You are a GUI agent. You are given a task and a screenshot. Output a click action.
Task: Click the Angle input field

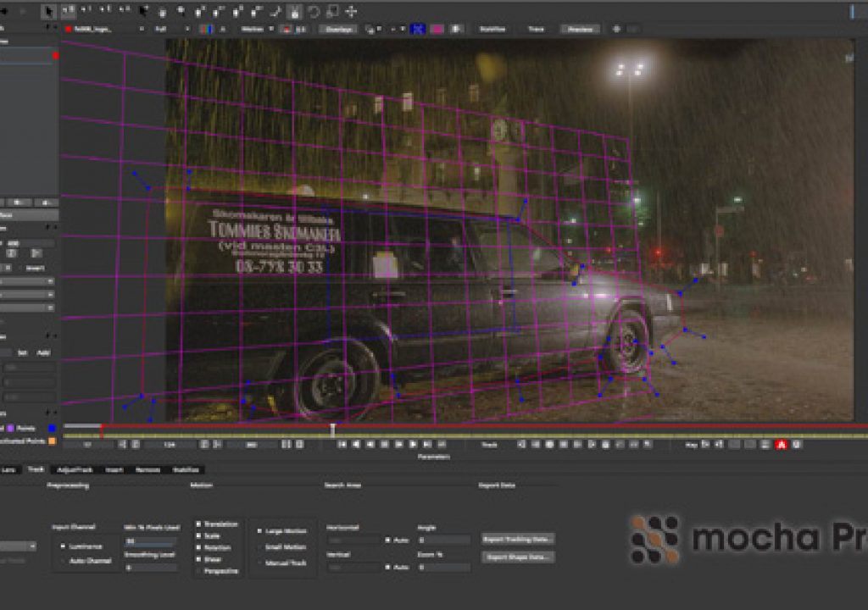point(444,540)
